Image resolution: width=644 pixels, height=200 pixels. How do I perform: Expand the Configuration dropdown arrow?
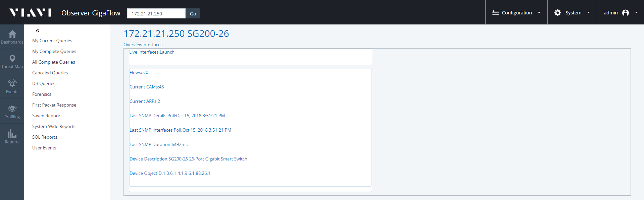539,13
